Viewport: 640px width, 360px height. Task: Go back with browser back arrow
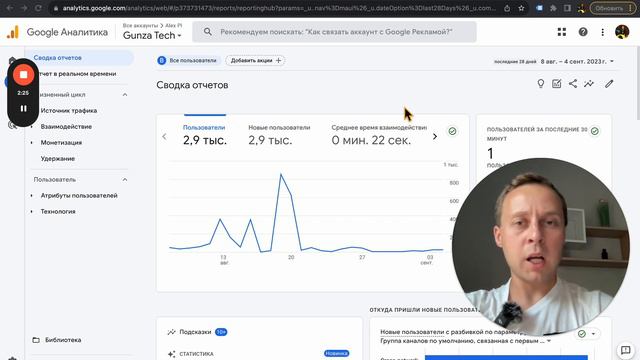click(x=10, y=8)
